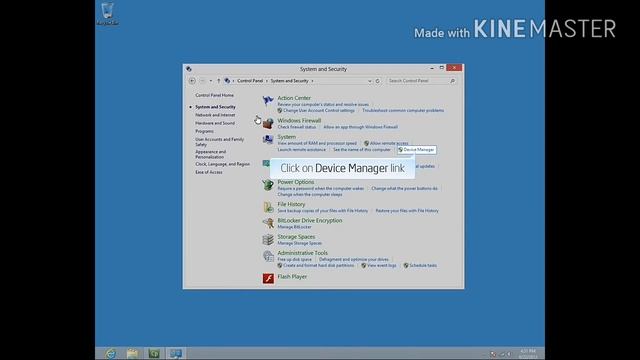Click Free up disk space
Viewport: 640px width, 360px height.
(294, 260)
